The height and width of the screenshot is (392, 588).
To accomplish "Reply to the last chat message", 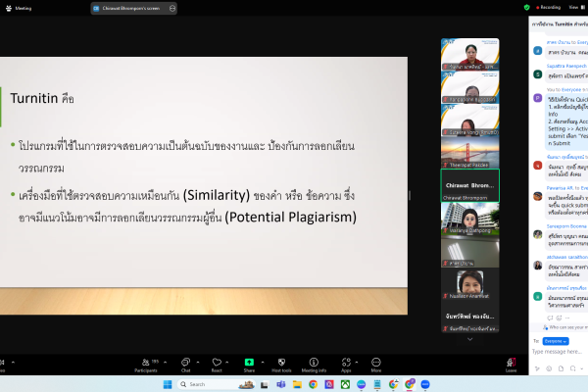I will tap(550, 318).
